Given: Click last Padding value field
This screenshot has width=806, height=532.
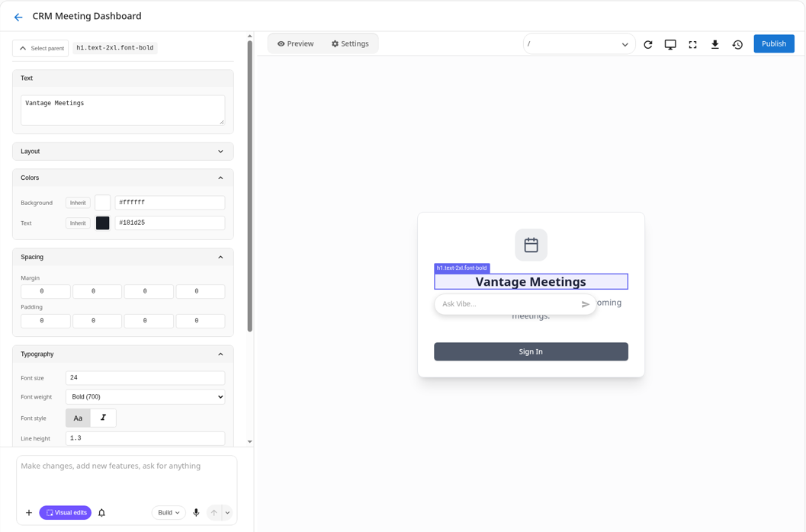Looking at the screenshot, I should [x=201, y=321].
